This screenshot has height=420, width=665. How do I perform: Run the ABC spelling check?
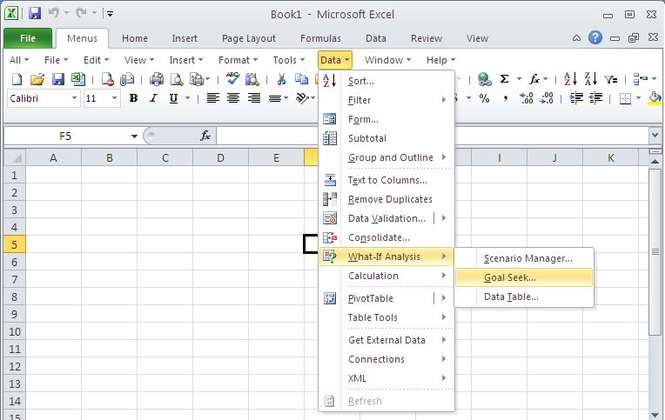232,78
